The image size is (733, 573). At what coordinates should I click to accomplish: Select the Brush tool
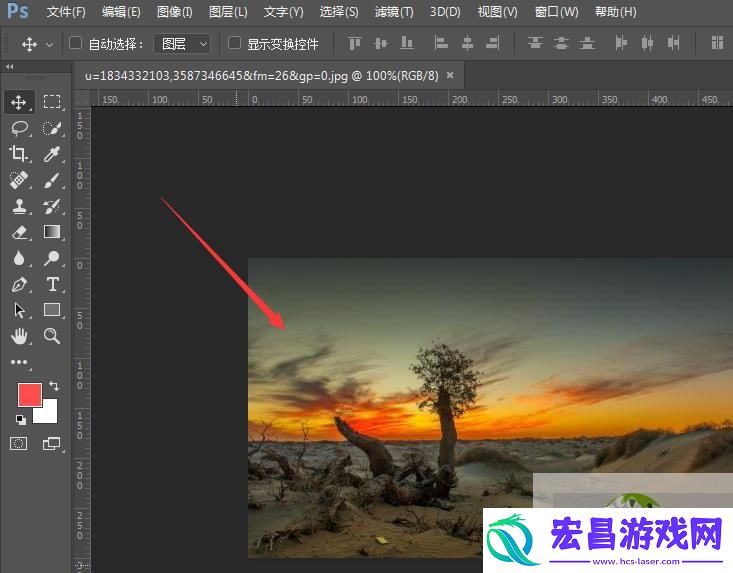pyautogui.click(x=52, y=180)
